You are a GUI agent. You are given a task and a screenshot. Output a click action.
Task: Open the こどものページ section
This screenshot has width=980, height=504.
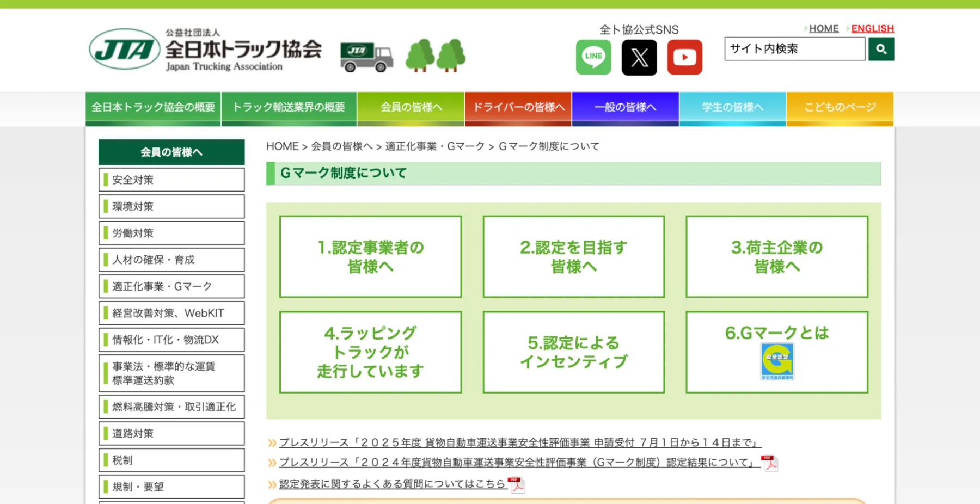click(x=839, y=108)
